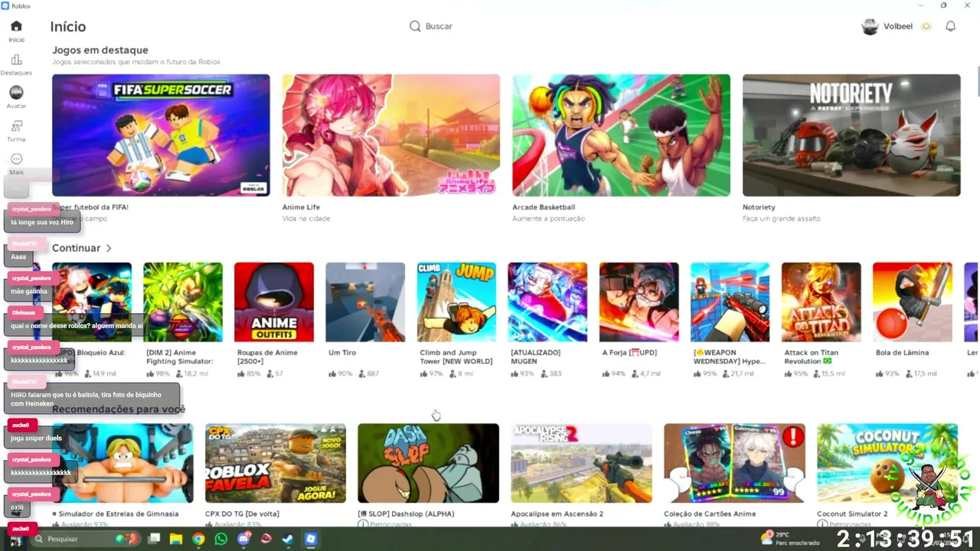
Task: Open the notifications bell icon
Action: [950, 26]
